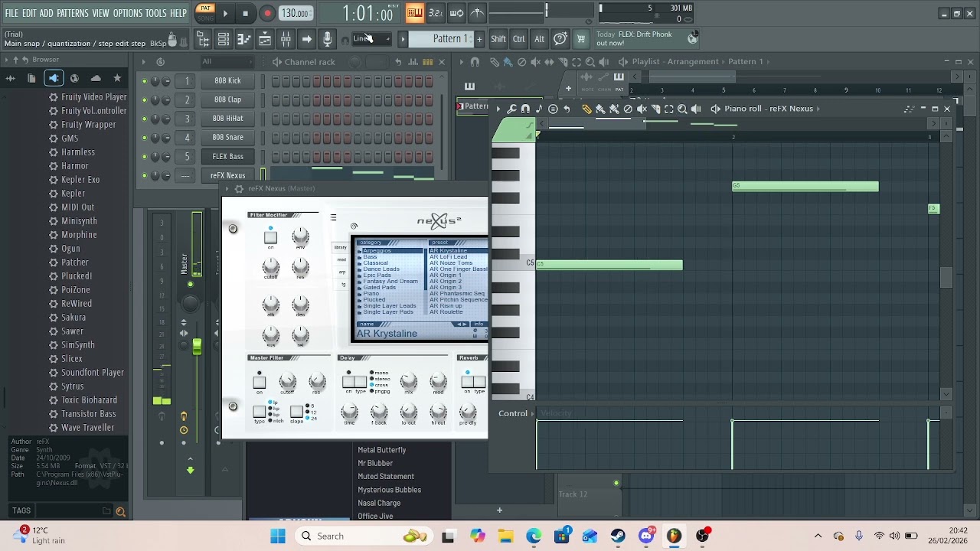
Task: Click the Filter Modifier cutoff knob
Action: coord(271,266)
